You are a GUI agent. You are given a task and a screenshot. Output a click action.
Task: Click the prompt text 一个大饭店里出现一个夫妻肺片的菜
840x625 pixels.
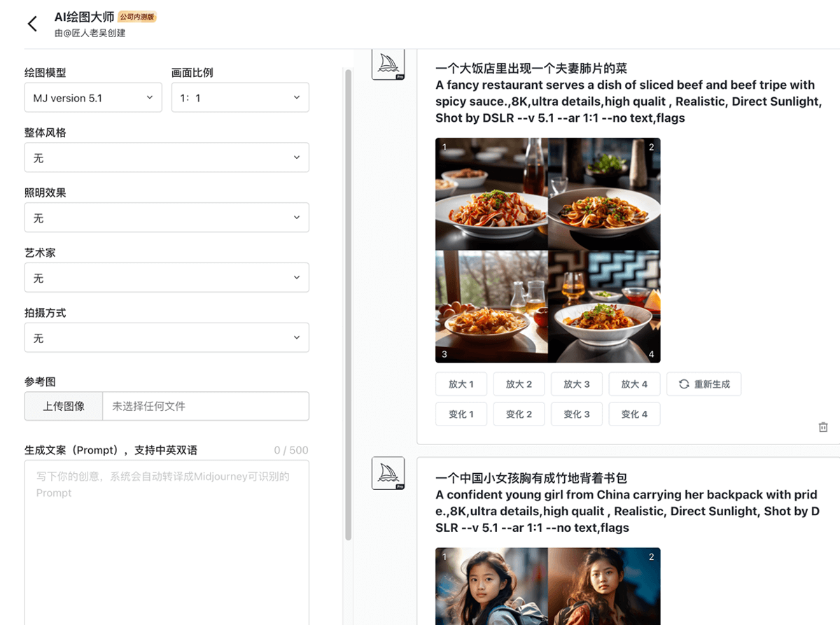[x=531, y=69]
